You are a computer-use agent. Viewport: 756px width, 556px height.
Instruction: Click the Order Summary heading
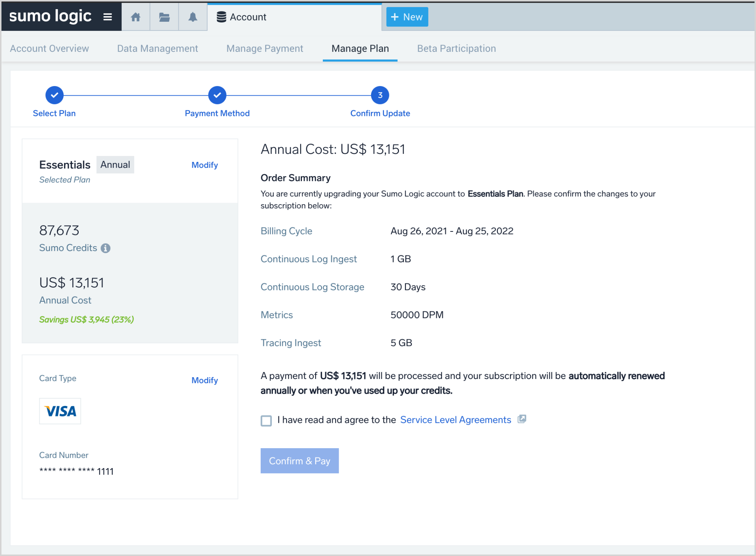pyautogui.click(x=296, y=178)
